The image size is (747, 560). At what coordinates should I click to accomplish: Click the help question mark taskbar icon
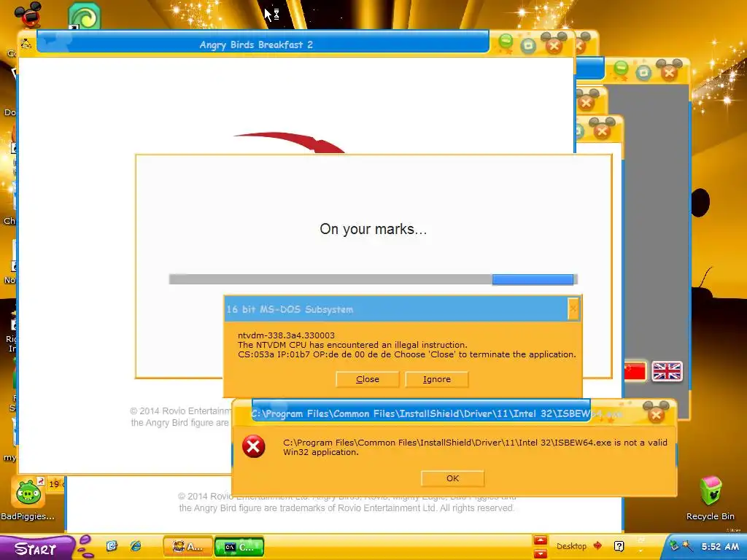tap(619, 546)
